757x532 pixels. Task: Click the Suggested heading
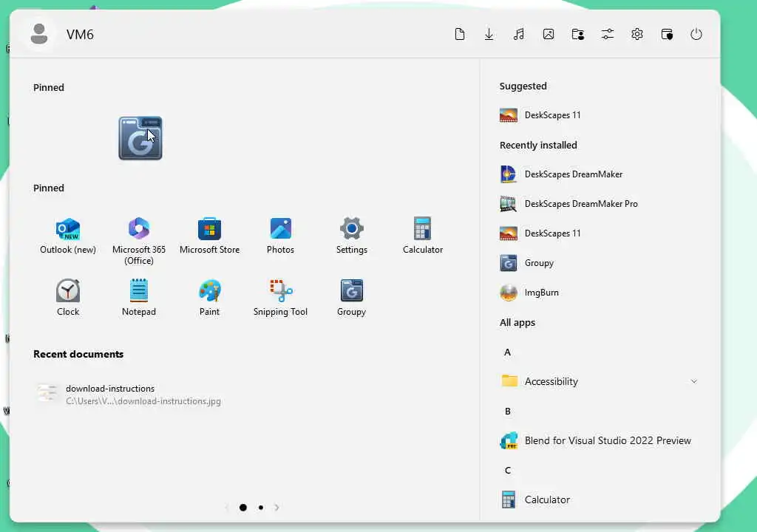(x=523, y=86)
